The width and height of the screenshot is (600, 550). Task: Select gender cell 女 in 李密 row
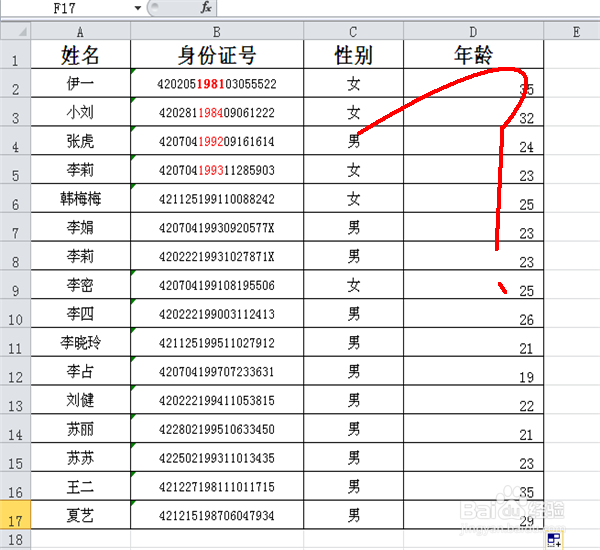pyautogui.click(x=353, y=285)
